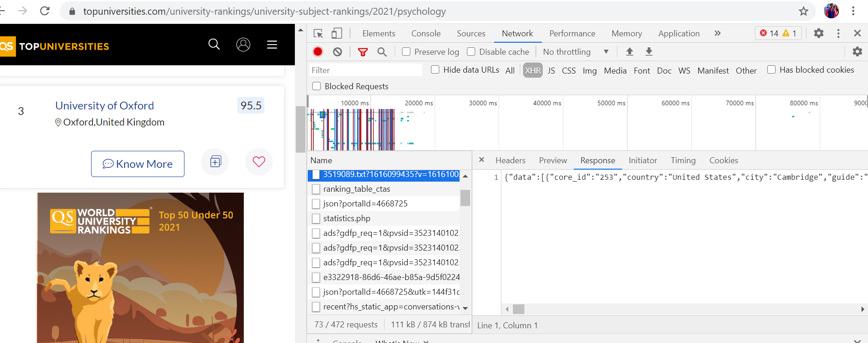This screenshot has height=343, width=868.
Task: Open the Preview tab of the request
Action: [x=553, y=160]
